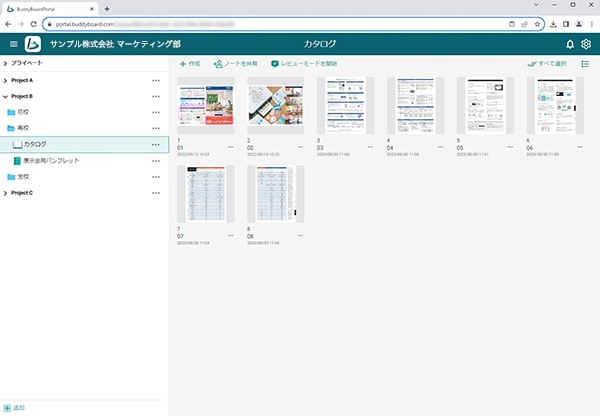Viewport: 600px width, 416px height.
Task: Collapse the Project B tree node
Action: tap(5, 96)
